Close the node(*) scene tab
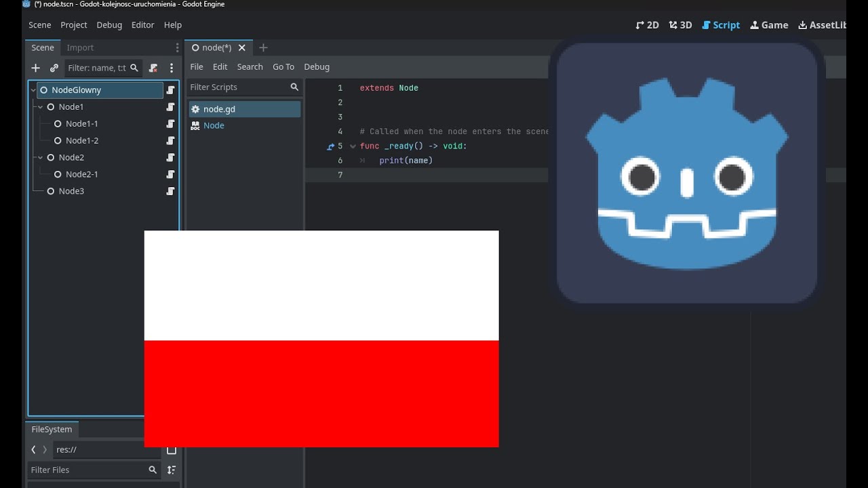 (241, 47)
